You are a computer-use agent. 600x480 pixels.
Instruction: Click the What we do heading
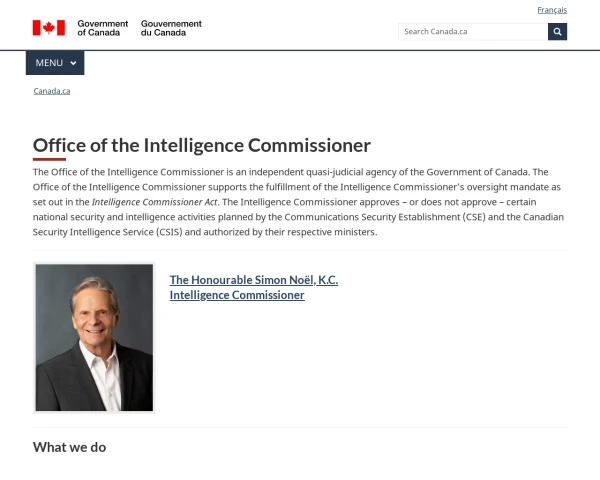coord(70,447)
